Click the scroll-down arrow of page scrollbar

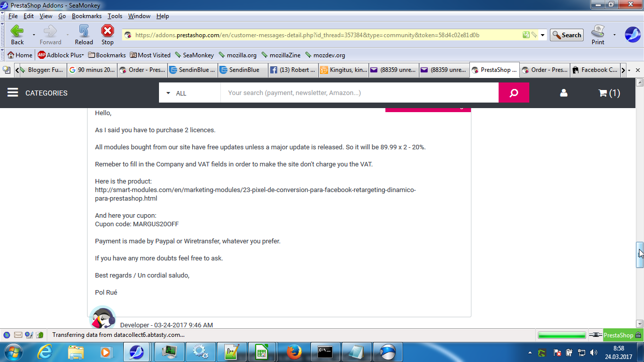pyautogui.click(x=640, y=324)
